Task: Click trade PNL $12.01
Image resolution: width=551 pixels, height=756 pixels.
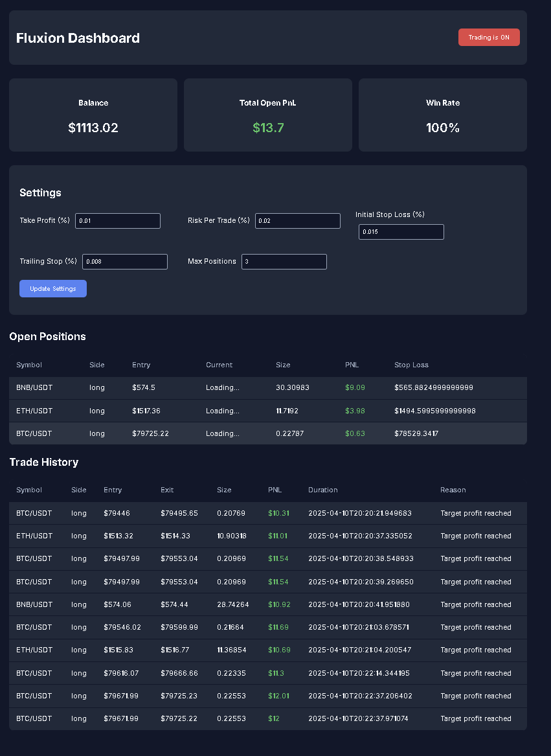Action: pyautogui.click(x=278, y=695)
